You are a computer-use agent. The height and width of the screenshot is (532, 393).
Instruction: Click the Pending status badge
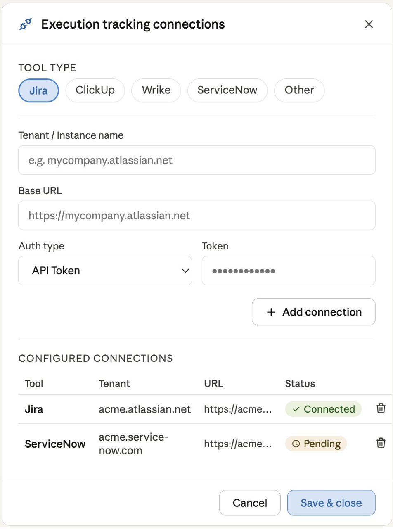click(x=316, y=444)
